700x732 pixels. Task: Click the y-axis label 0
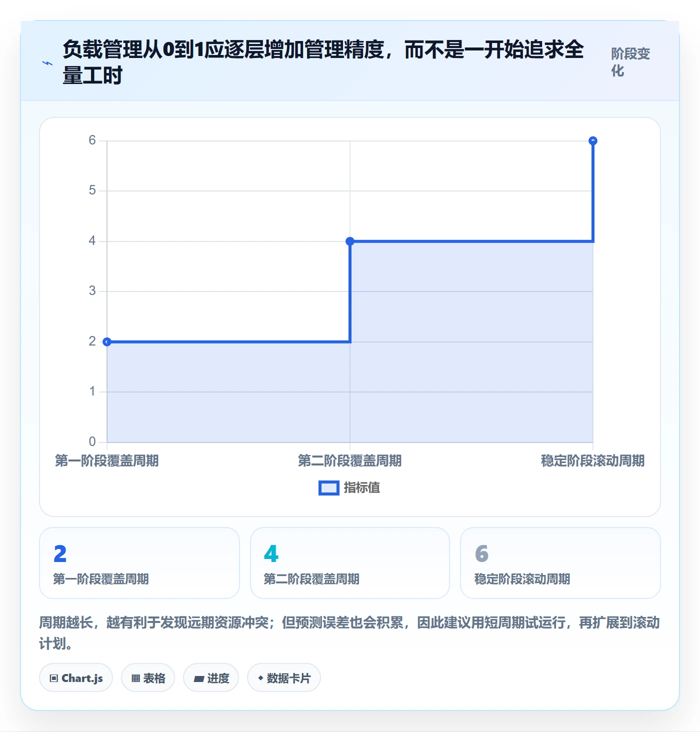[92, 442]
